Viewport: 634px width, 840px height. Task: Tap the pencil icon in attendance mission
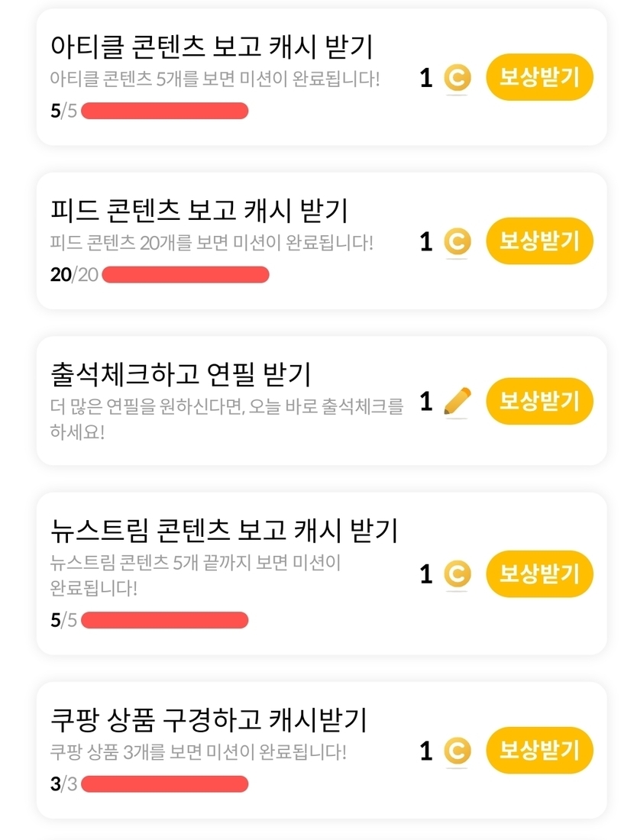457,402
